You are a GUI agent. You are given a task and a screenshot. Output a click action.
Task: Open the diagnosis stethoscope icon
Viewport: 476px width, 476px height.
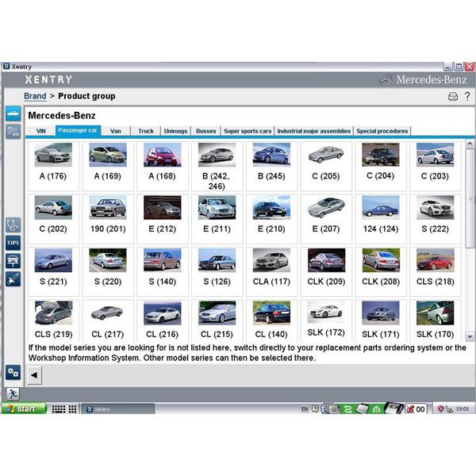point(13,225)
